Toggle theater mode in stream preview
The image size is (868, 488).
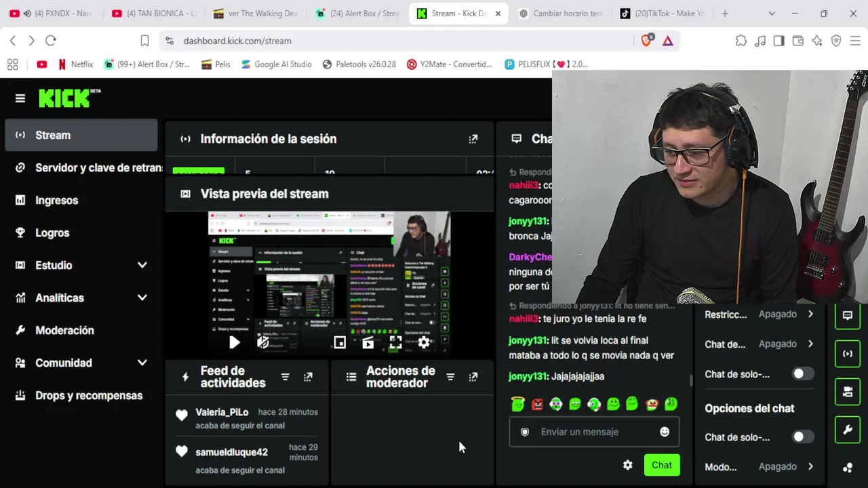coord(368,343)
